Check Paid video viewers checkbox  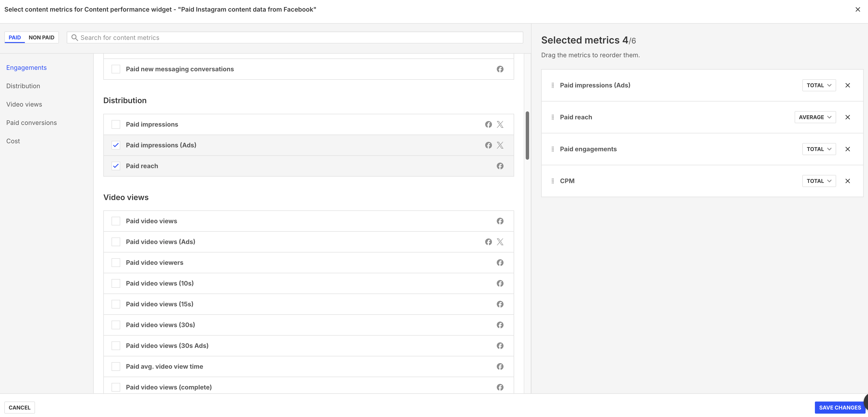(x=116, y=262)
